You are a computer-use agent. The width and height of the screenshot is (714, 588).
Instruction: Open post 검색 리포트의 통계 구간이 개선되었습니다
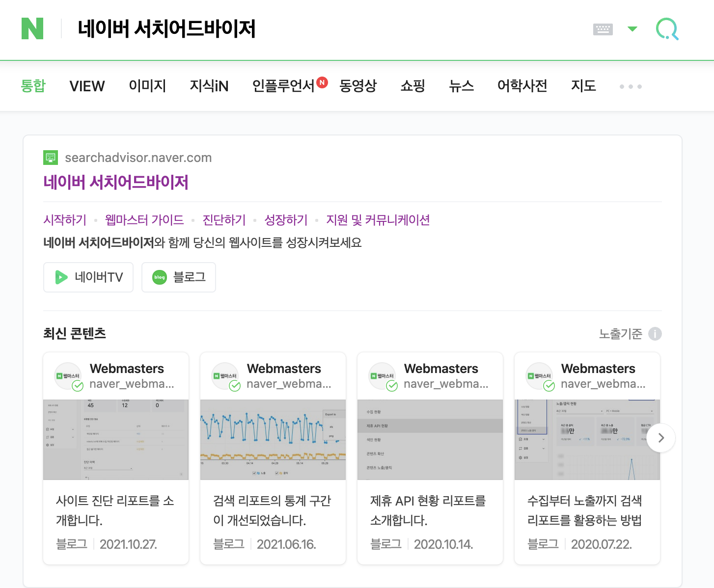(x=272, y=510)
